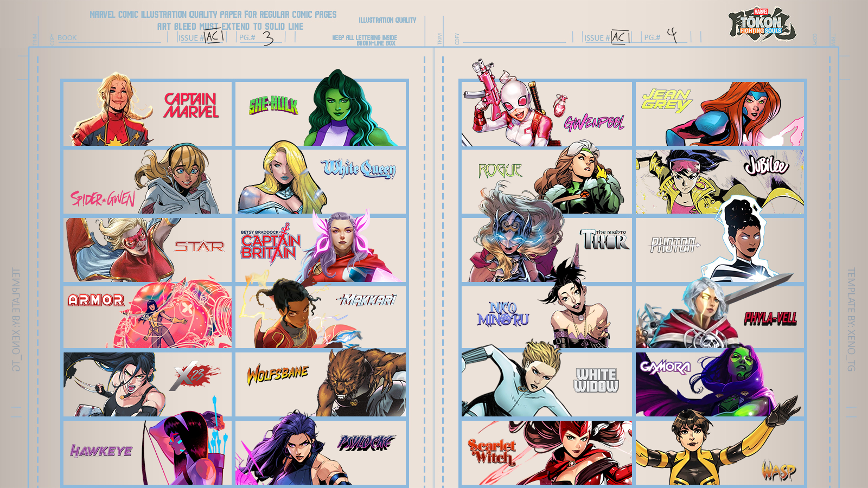Screen dimensions: 868x488
Task: Choose the Jean Grey panel
Action: coord(720,114)
